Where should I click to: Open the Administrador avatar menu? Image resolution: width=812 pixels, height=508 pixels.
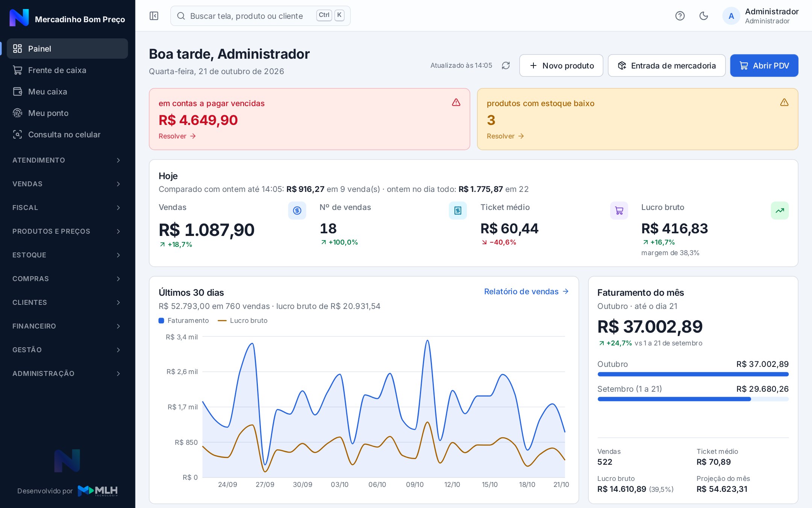coord(760,16)
